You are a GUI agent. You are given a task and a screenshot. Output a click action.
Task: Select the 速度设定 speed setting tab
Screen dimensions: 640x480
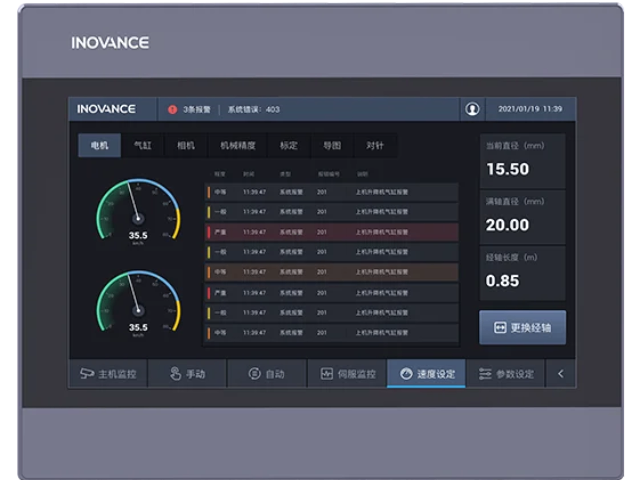[x=426, y=373]
